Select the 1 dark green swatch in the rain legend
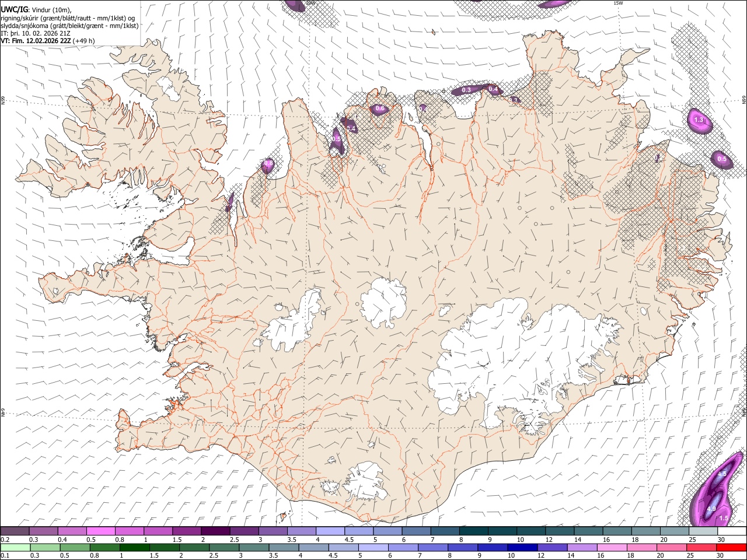The width and height of the screenshot is (747, 560). (135, 548)
